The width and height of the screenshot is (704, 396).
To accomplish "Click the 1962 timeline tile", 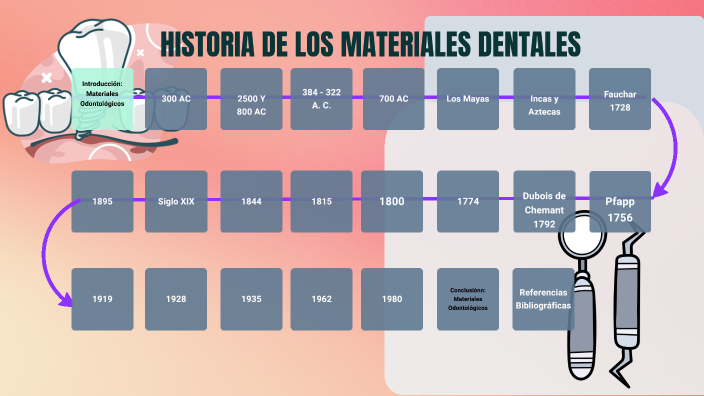I will [x=321, y=299].
